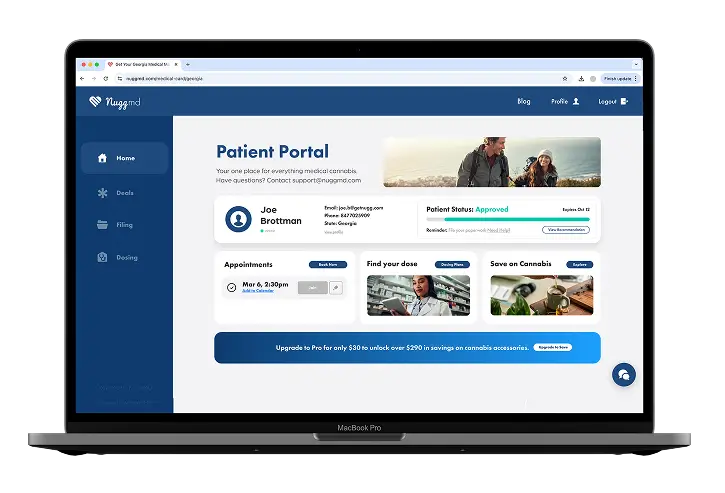Open the Dosing sidebar item
The height and width of the screenshot is (493, 725).
point(123,257)
